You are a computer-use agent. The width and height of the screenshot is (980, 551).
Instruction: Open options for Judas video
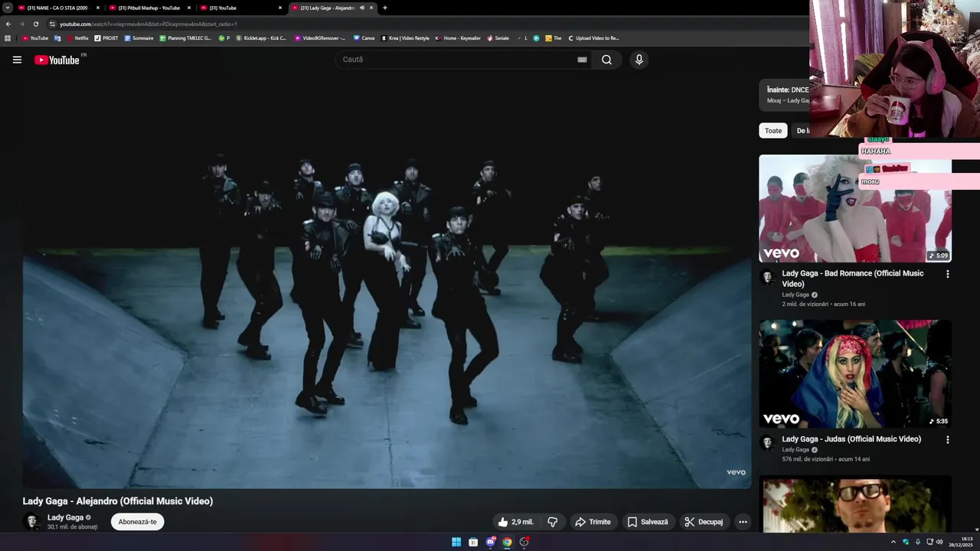tap(948, 440)
